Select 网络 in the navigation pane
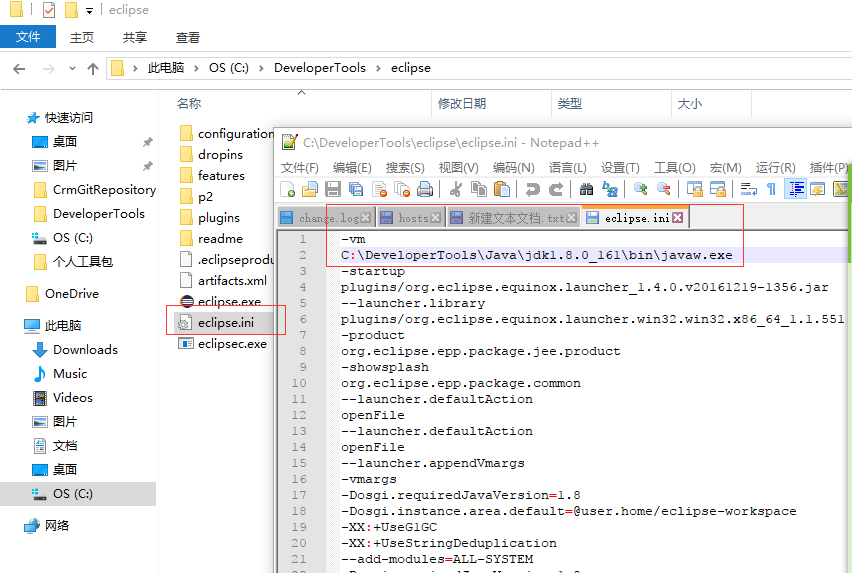This screenshot has width=852, height=573. [x=57, y=526]
